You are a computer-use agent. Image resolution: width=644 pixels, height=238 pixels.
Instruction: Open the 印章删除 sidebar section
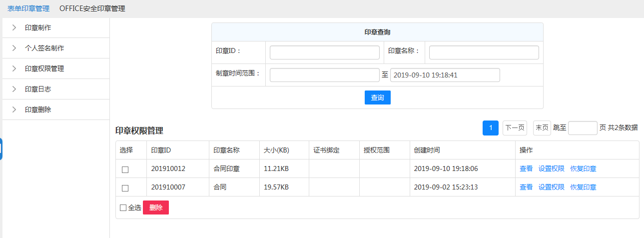38,109
